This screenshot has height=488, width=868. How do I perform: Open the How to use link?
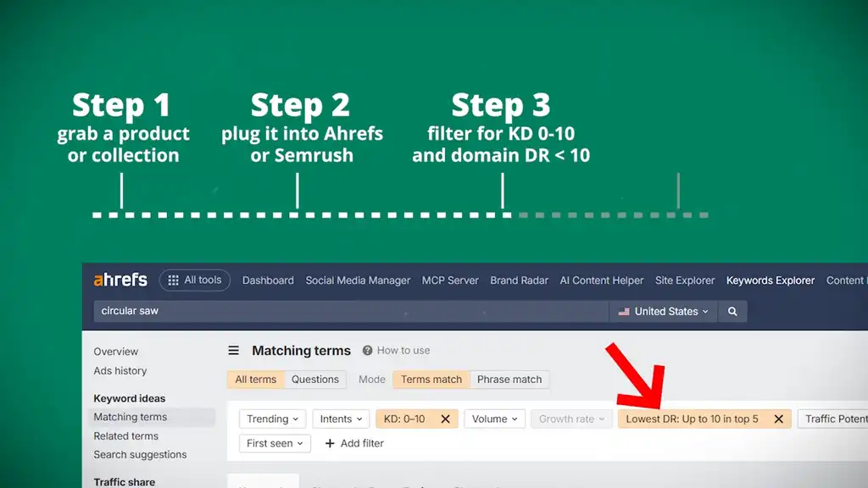tap(403, 350)
